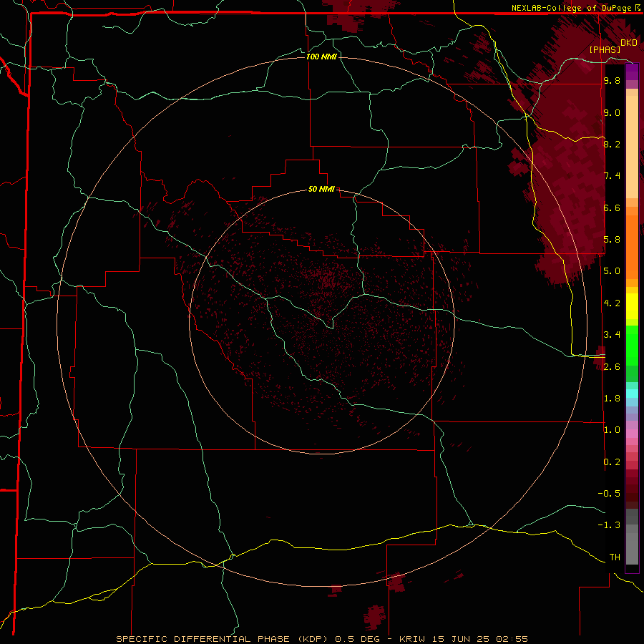The width and height of the screenshot is (644, 644).
Task: Click the 50 NMI range ring label
Action: coord(321,189)
